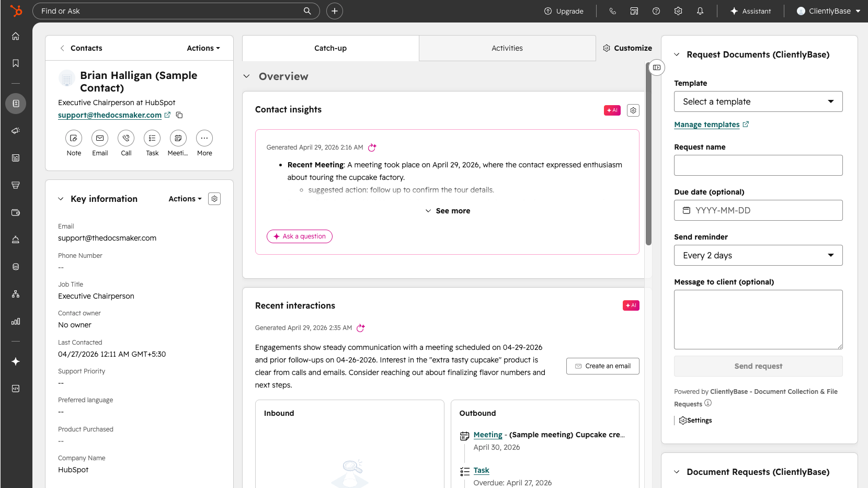This screenshot has height=488, width=868.
Task: Click the Request name input field
Action: point(758,165)
